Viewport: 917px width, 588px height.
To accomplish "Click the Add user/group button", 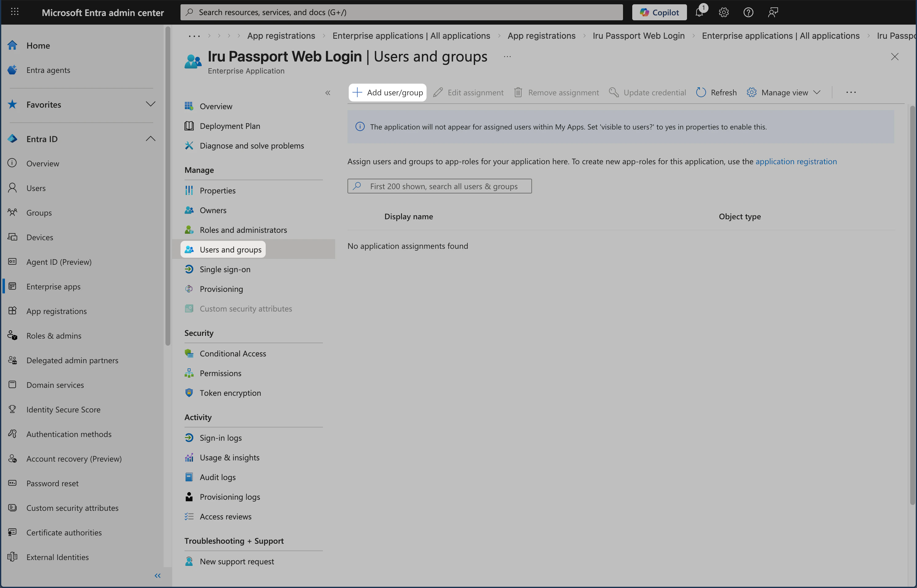I will (387, 92).
